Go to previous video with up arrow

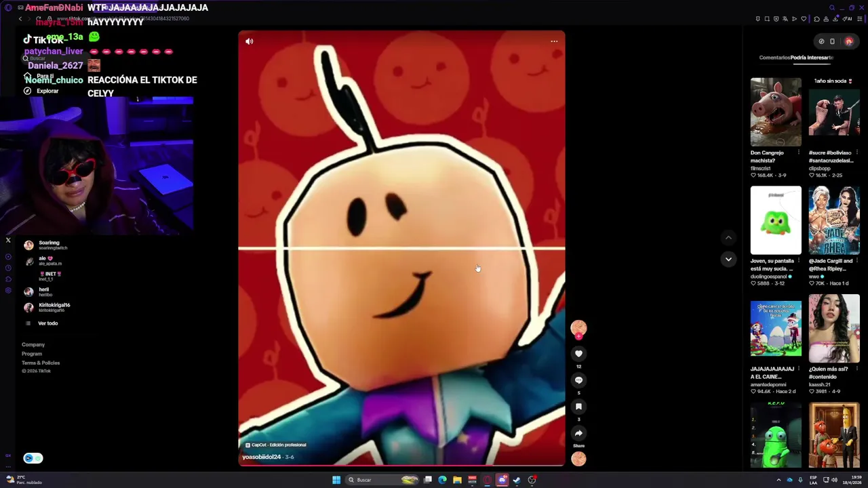pos(728,238)
